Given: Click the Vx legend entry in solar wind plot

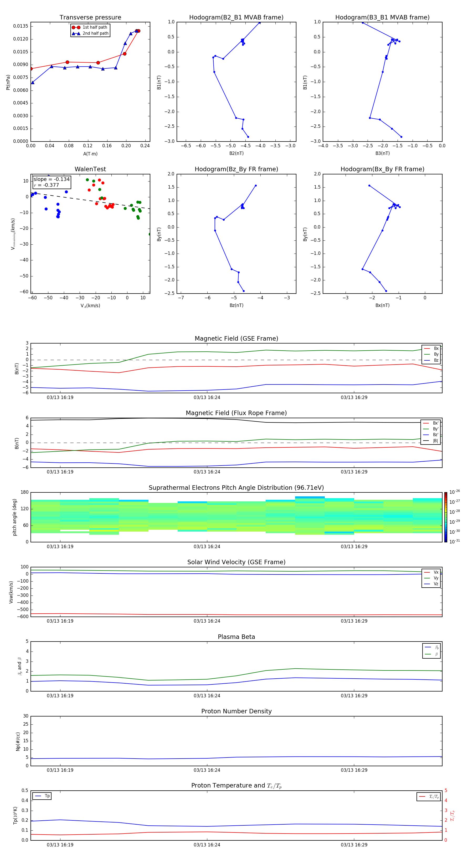Looking at the screenshot, I should pos(431,572).
